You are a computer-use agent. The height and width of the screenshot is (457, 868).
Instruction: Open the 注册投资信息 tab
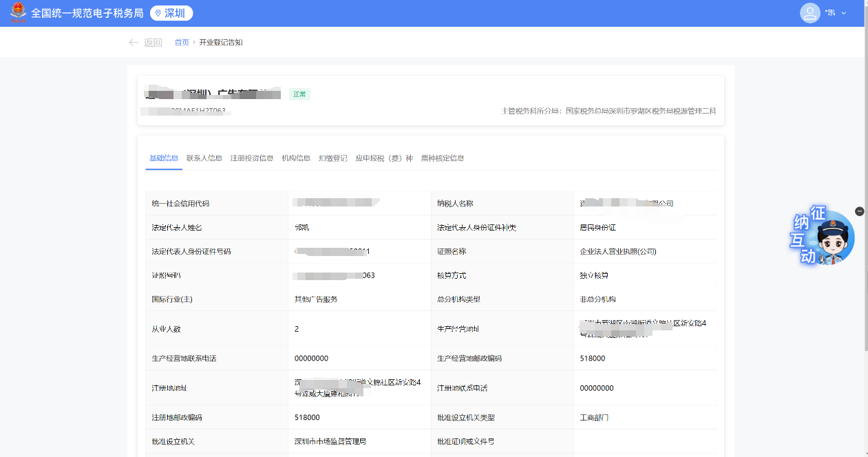click(252, 158)
